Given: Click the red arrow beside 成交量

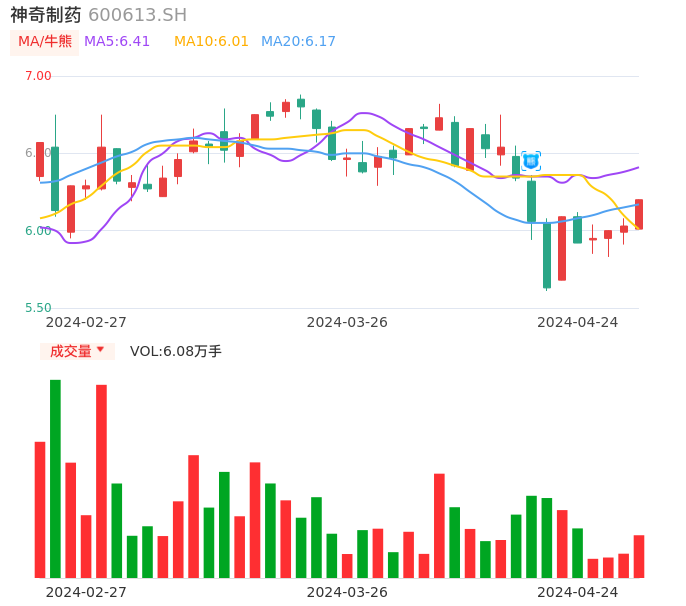Looking at the screenshot, I should [100, 350].
